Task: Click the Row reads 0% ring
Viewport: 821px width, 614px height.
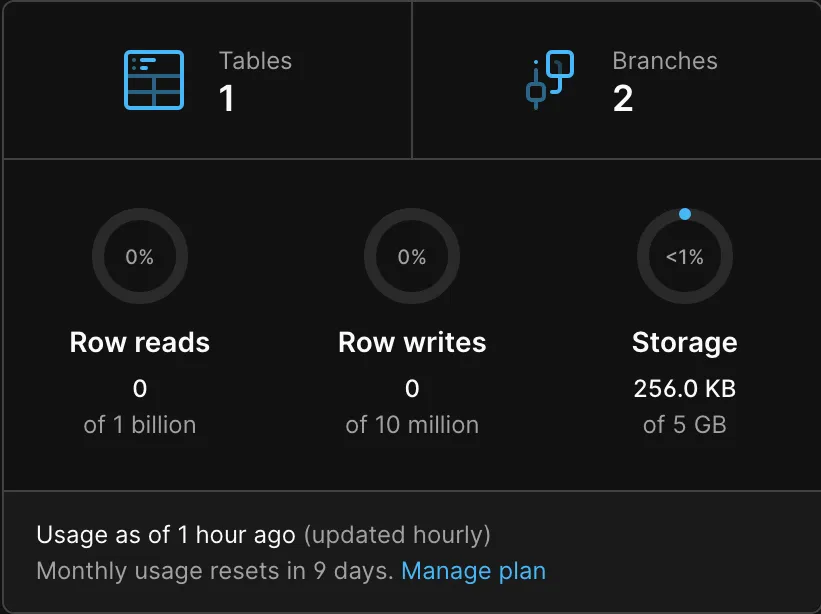Action: (140, 256)
